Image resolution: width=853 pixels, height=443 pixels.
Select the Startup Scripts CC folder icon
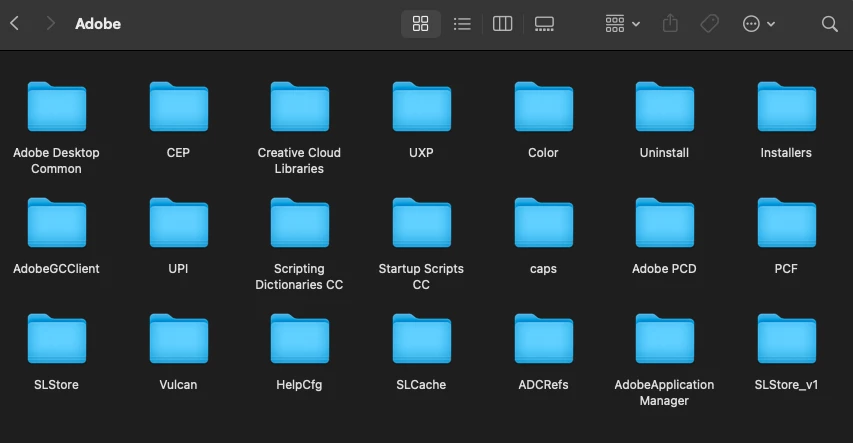[x=422, y=223]
